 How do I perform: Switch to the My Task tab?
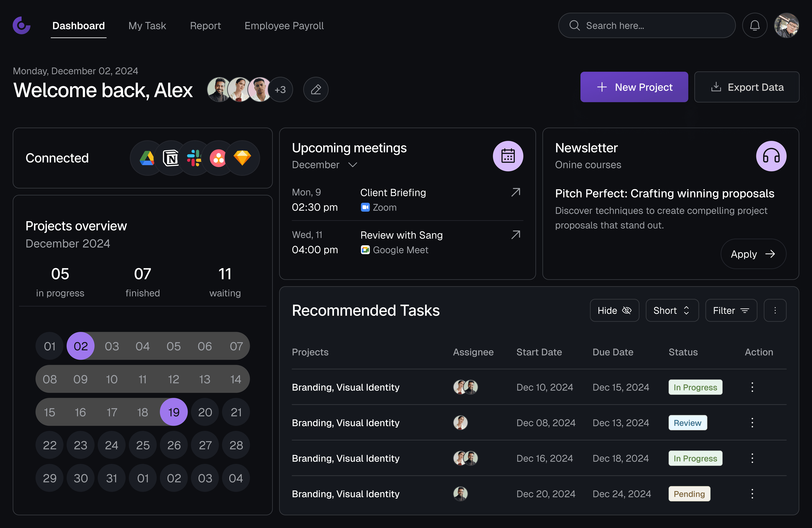pos(147,26)
